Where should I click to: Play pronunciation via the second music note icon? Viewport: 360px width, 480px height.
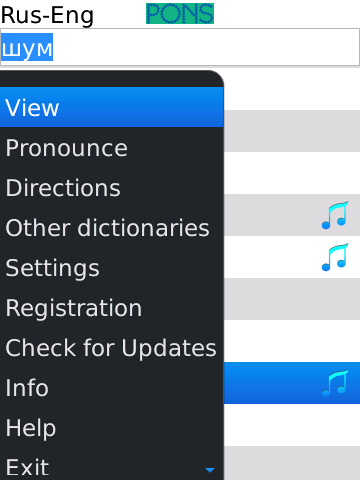(335, 257)
